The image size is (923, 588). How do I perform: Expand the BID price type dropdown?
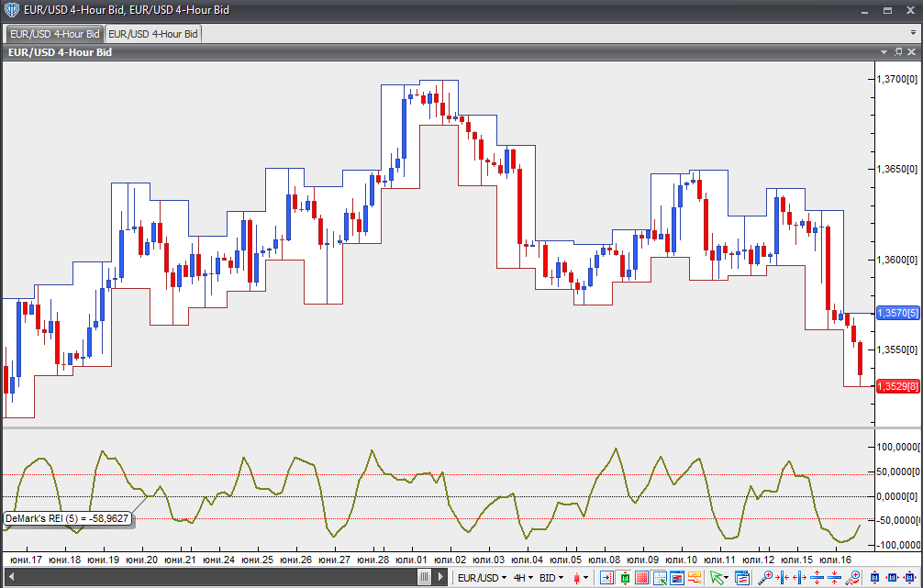click(x=551, y=578)
